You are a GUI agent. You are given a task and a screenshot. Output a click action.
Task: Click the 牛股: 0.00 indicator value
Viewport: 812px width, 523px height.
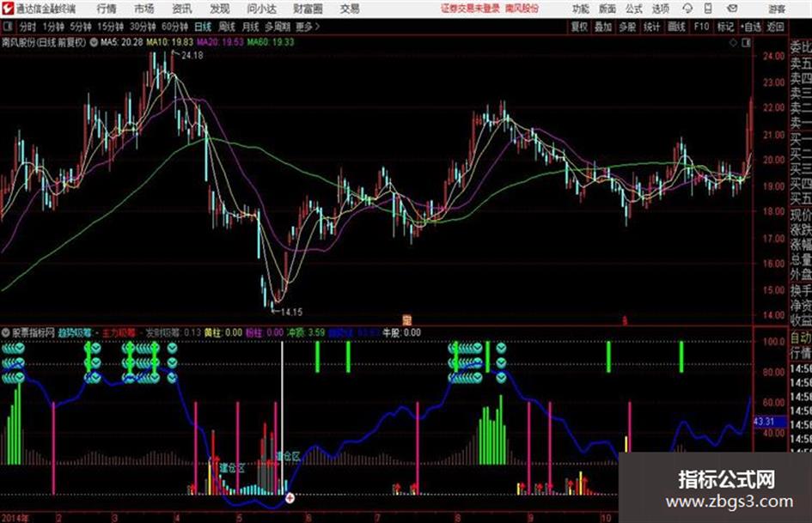tap(402, 332)
